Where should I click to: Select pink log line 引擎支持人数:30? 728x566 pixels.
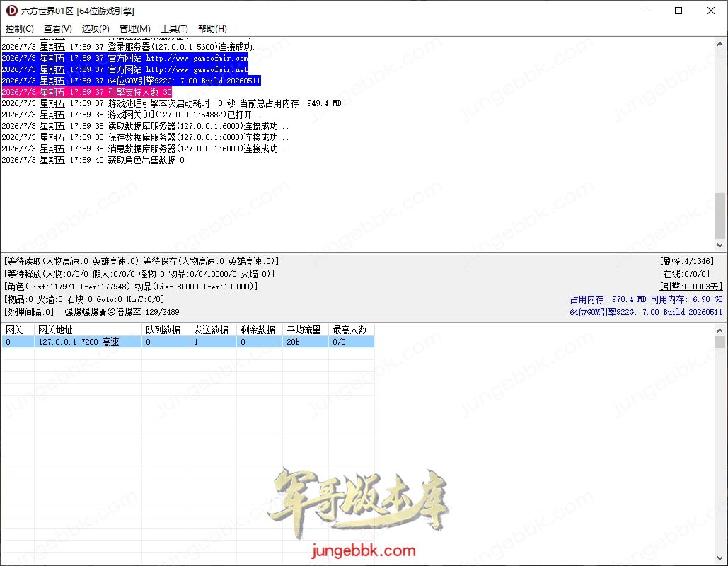(x=87, y=92)
